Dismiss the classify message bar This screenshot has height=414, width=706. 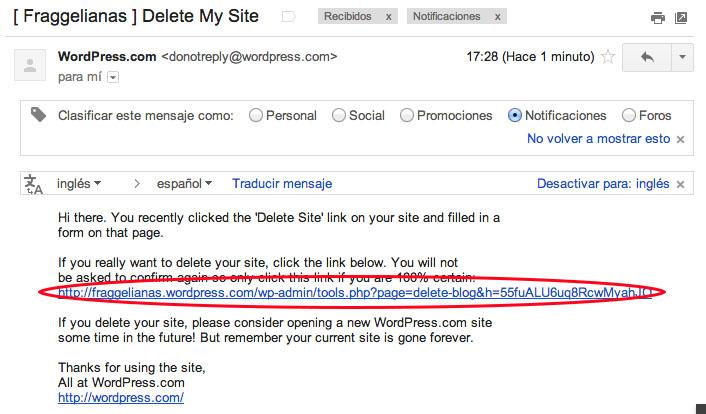click(x=681, y=139)
